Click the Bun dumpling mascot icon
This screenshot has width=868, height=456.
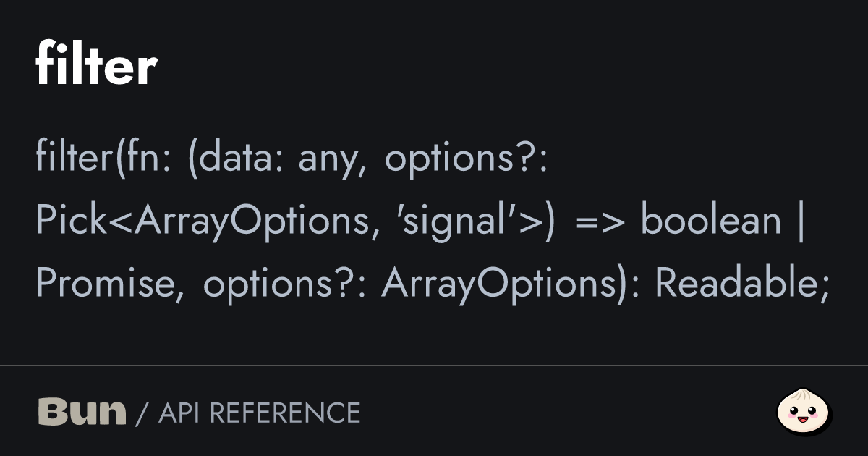pos(804,412)
